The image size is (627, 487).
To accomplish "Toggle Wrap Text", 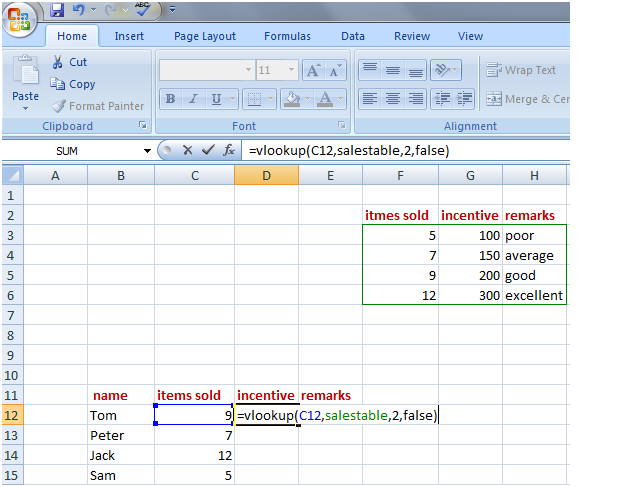I will point(521,70).
